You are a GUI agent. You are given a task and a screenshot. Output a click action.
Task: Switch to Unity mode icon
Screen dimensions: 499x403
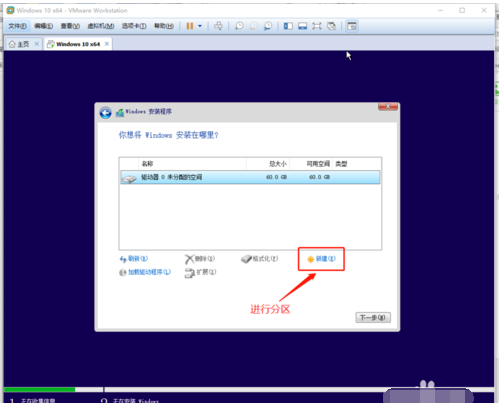click(331, 26)
